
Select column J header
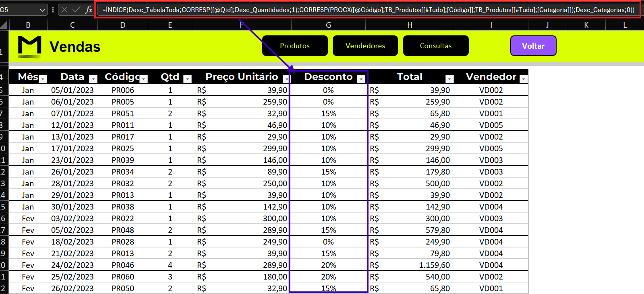click(x=547, y=25)
